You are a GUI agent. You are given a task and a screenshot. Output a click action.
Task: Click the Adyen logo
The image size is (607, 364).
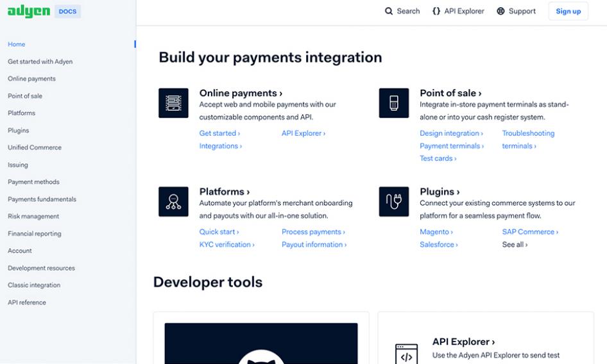tap(29, 12)
